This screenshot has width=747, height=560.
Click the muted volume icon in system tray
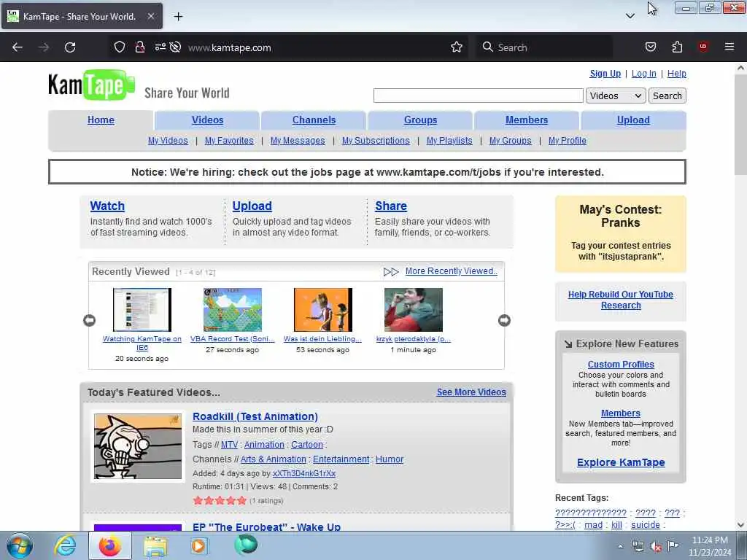click(656, 547)
